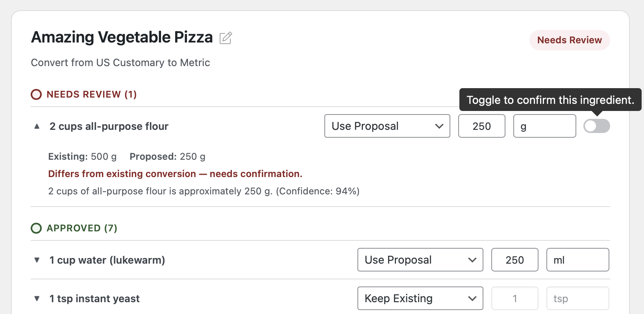Image resolution: width=644 pixels, height=314 pixels.
Task: Click the disabled yeast tsp unit field
Action: (x=577, y=298)
